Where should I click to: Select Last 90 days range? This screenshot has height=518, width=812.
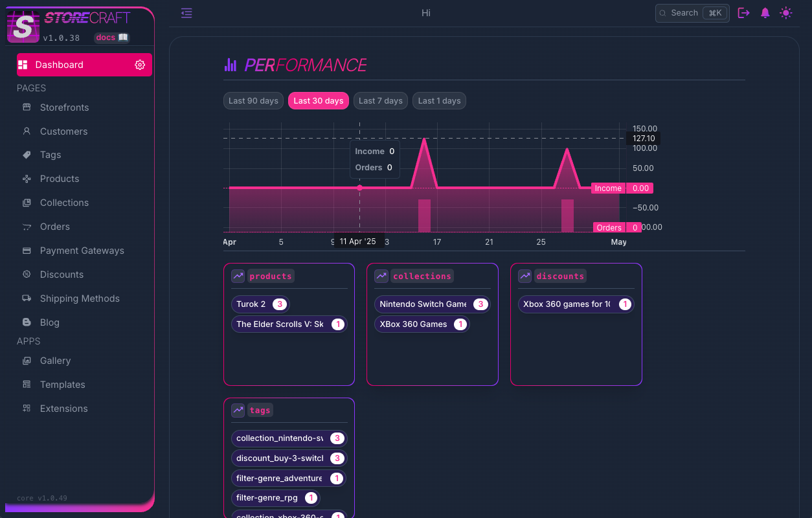[253, 101]
